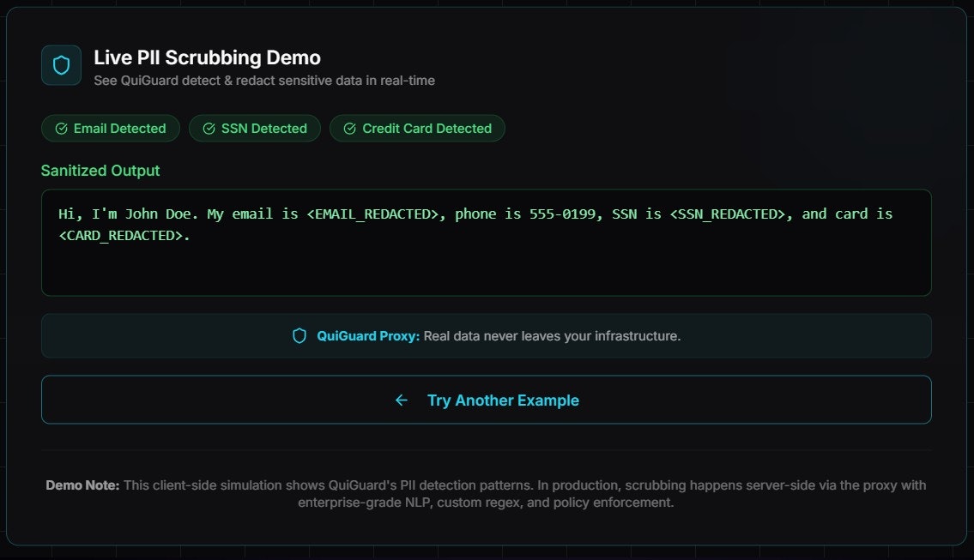
Task: Click the shield icon beside Live PII Scrubbing Demo
Action: 61,65
